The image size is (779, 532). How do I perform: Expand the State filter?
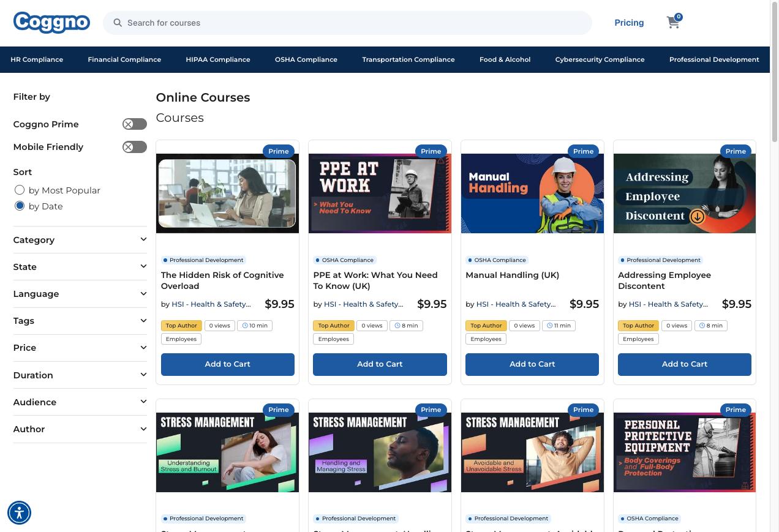tap(80, 266)
